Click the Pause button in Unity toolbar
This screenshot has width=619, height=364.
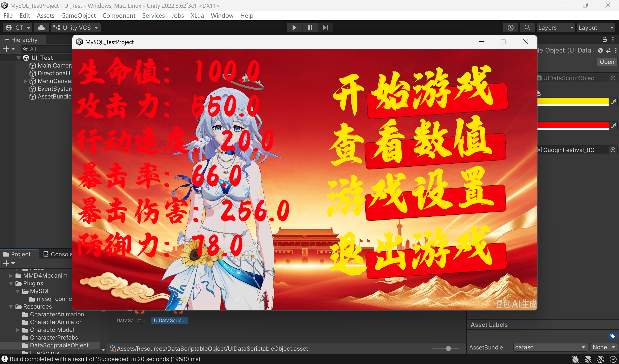point(310,28)
